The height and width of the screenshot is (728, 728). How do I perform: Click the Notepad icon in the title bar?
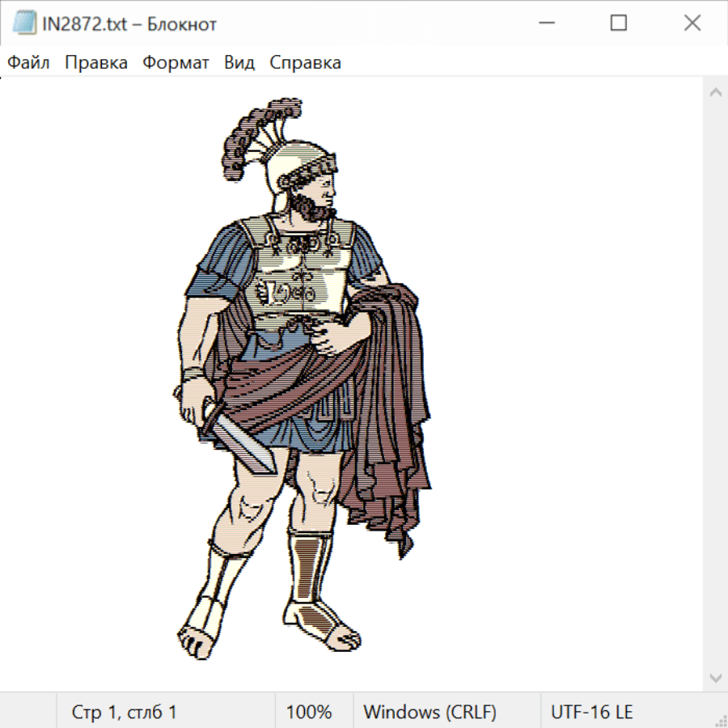[x=23, y=23]
